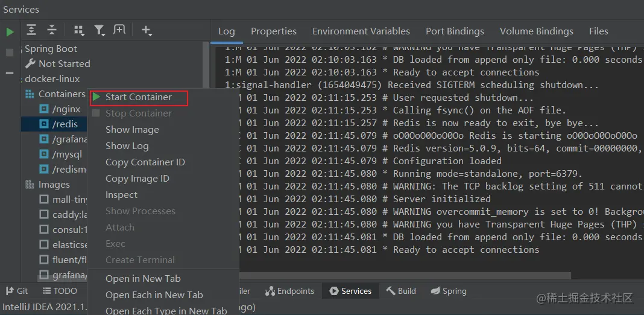Click the grafana image square icon
Screen dimensions: 644x315
tap(44, 275)
